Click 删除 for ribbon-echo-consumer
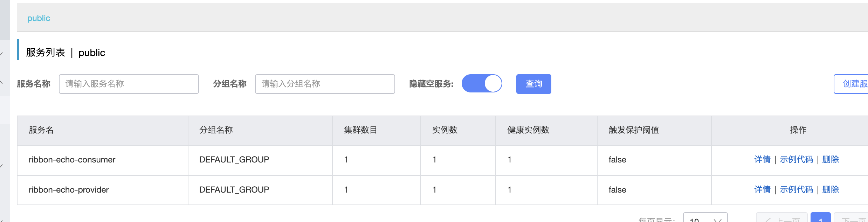 click(x=831, y=160)
